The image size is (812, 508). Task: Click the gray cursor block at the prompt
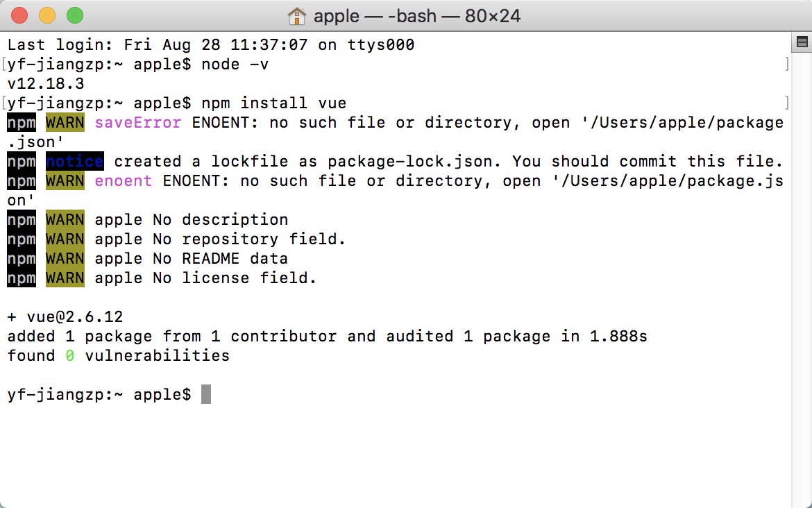click(206, 394)
